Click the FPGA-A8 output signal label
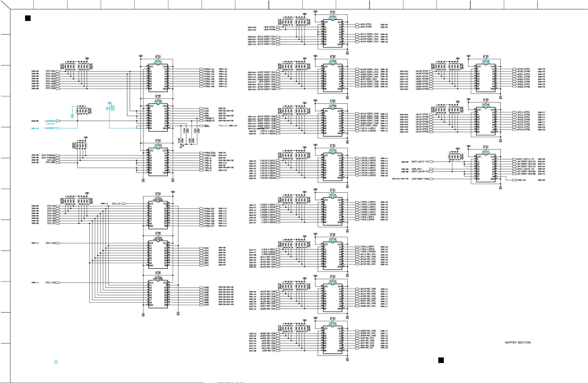The width and height of the screenshot is (588, 383). 209,87
